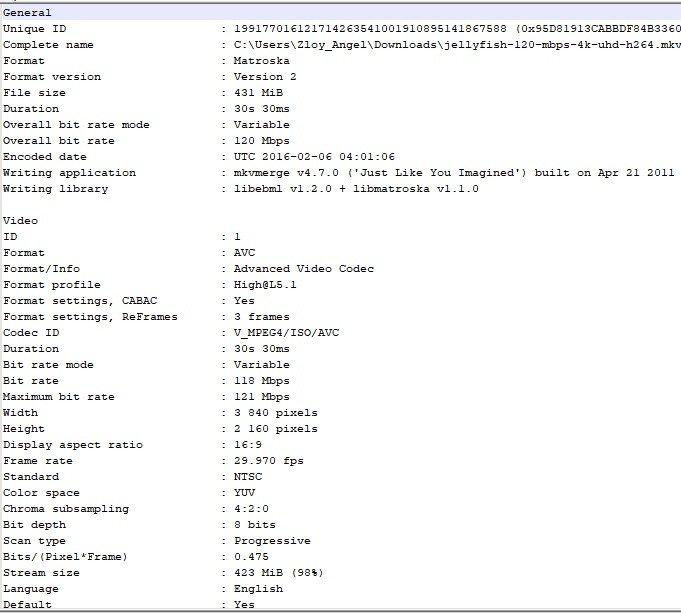Viewport: 681px width, 613px height.
Task: Click the Codec ID label
Action: click(x=31, y=333)
